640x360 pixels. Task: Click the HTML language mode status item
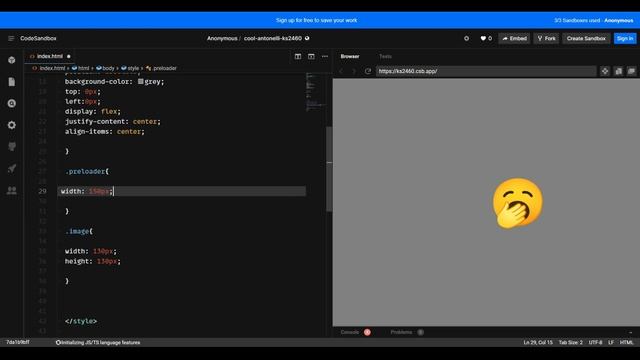coord(627,342)
